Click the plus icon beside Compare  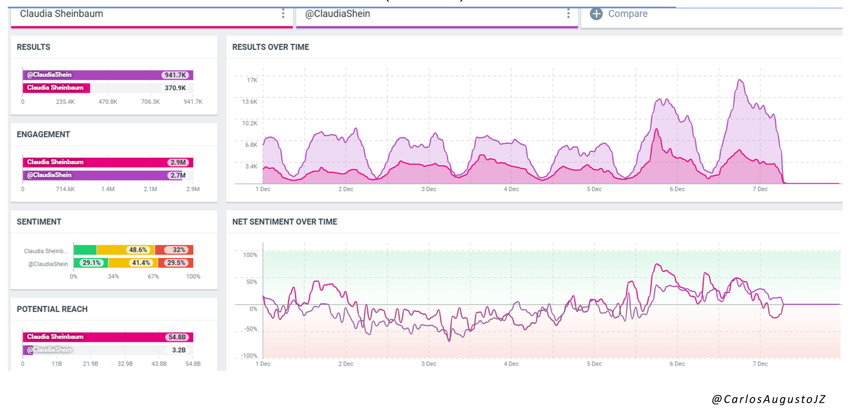coord(596,14)
